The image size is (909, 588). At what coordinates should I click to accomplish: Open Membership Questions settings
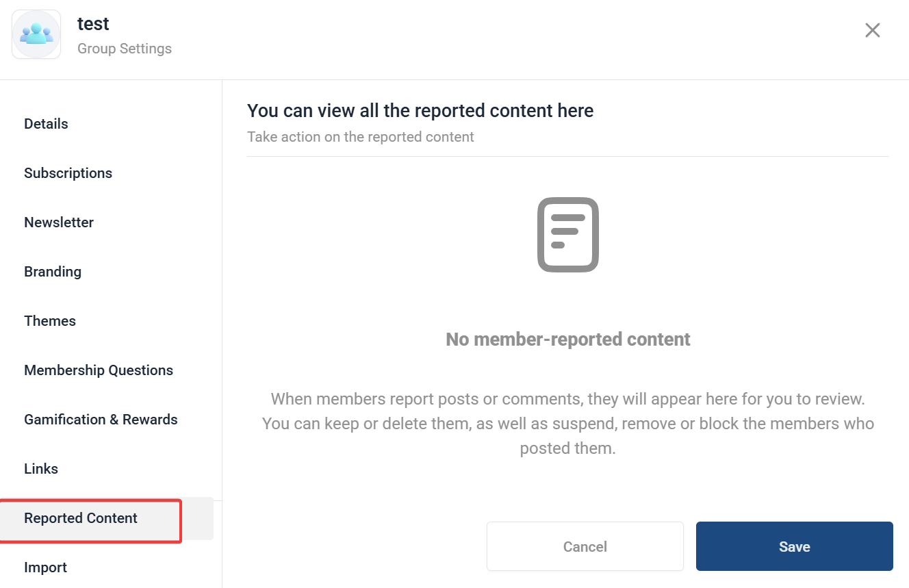(x=99, y=370)
